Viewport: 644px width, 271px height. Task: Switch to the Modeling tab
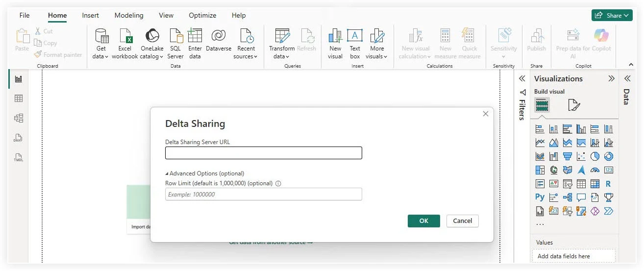tap(129, 15)
